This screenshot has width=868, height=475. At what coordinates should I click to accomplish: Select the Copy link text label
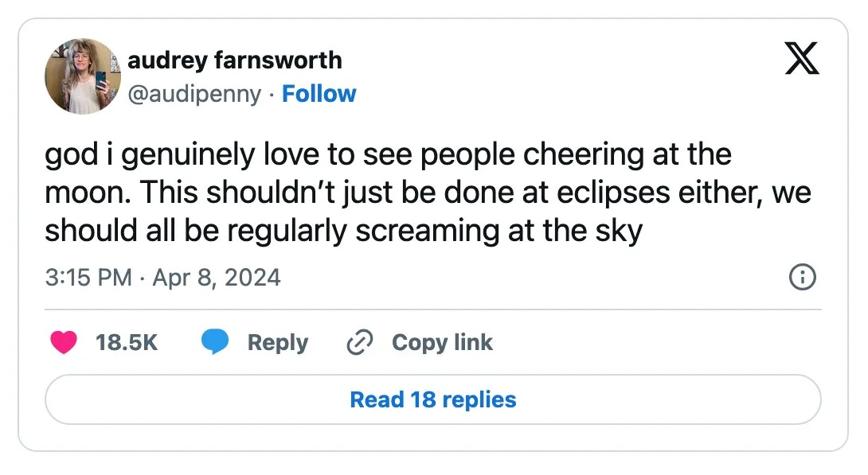(x=442, y=342)
